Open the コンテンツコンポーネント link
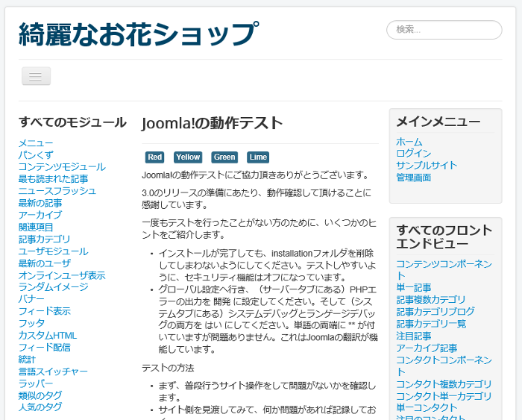Image resolution: width=522 pixels, height=420 pixels. (x=444, y=269)
